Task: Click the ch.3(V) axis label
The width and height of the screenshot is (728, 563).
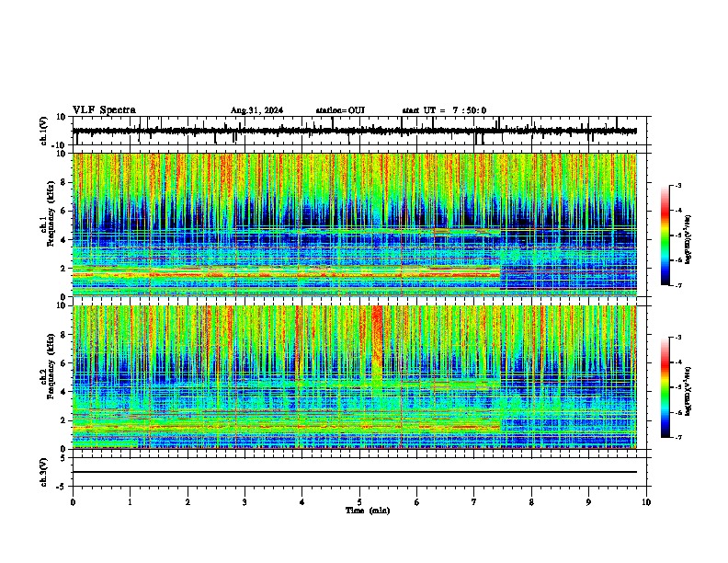Action: pos(44,472)
